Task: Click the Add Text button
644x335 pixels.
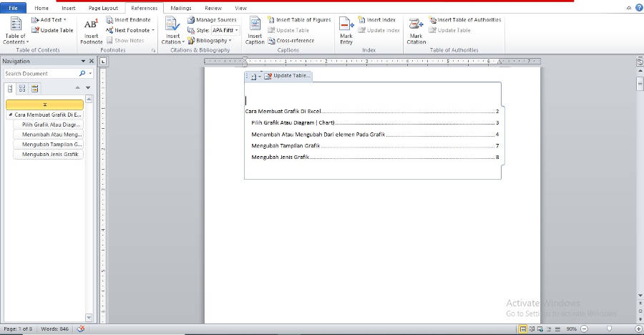Action: 49,20
